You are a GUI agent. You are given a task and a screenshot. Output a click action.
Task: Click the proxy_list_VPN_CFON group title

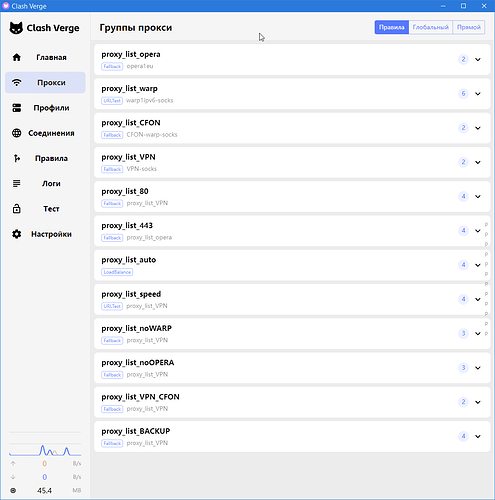(x=140, y=397)
